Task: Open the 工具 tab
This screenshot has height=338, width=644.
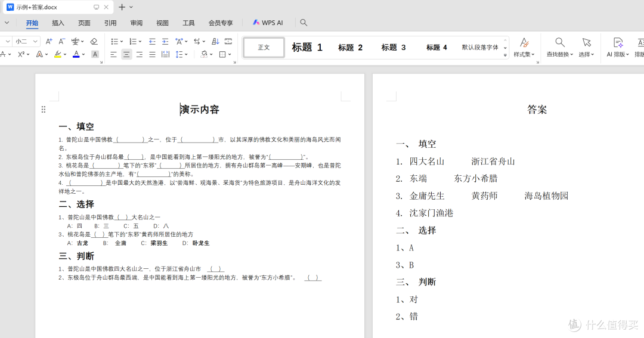Action: (188, 23)
